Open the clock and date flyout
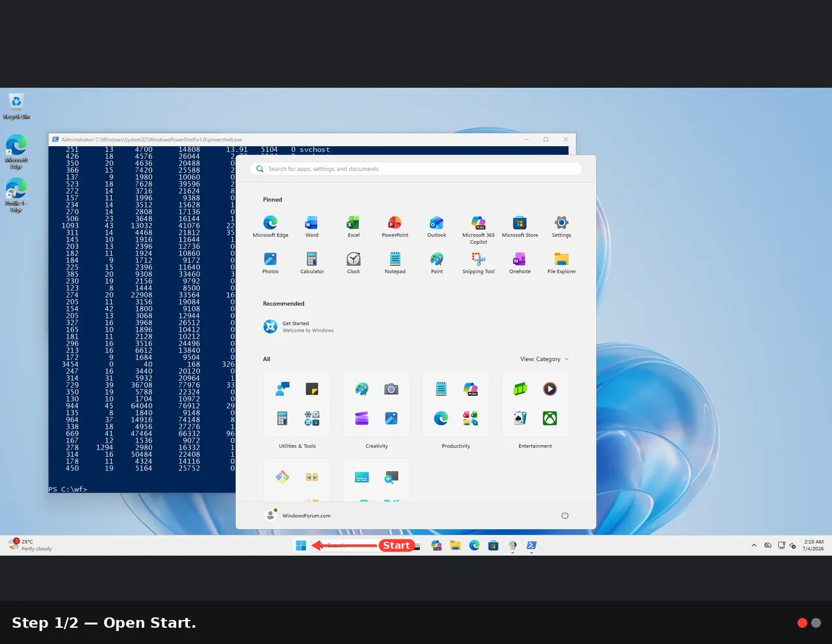Viewport: 832px width, 644px height. point(813,545)
